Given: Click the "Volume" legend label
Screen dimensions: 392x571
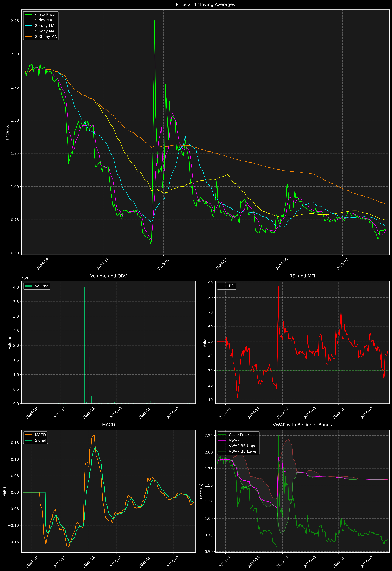Looking at the screenshot, I should pyautogui.click(x=42, y=286).
